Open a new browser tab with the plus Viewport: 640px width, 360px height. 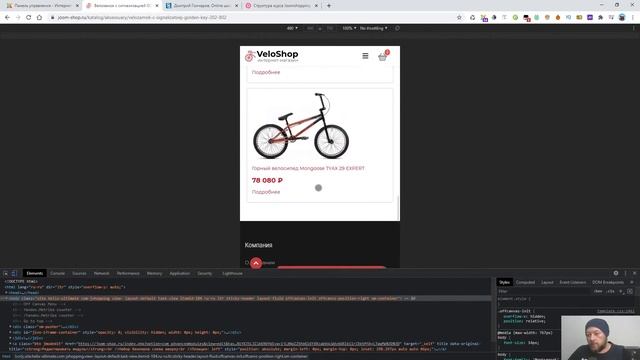[x=329, y=6]
